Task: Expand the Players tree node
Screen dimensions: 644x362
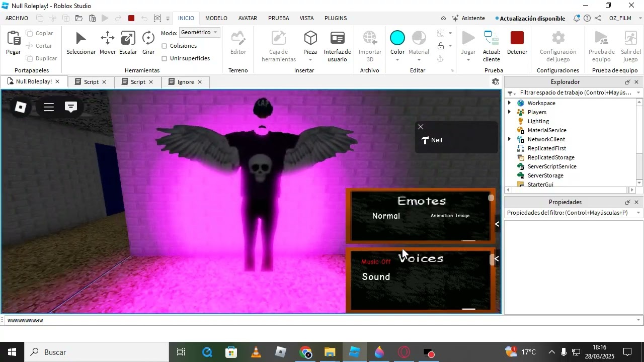Action: [x=509, y=112]
